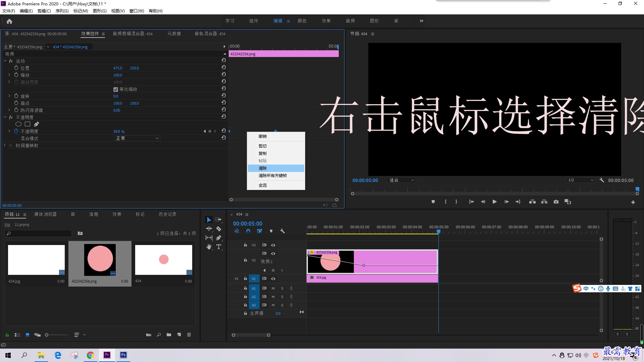Expand the time remapping effect
The width and height of the screenshot is (644, 362).
4,145
